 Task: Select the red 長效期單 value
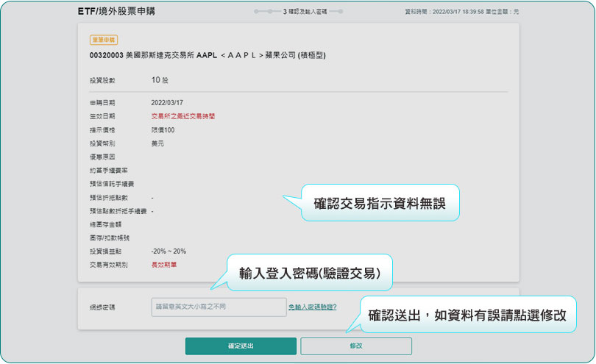(x=164, y=265)
